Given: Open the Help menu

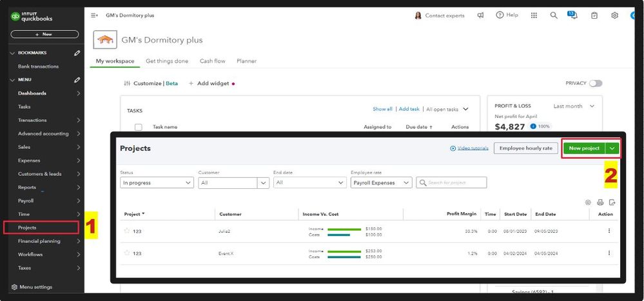Looking at the screenshot, I should tap(507, 15).
